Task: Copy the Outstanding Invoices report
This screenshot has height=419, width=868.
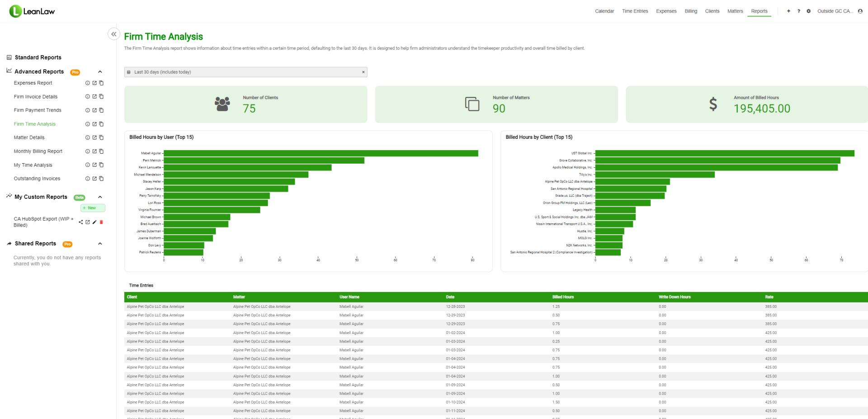Action: (x=101, y=179)
